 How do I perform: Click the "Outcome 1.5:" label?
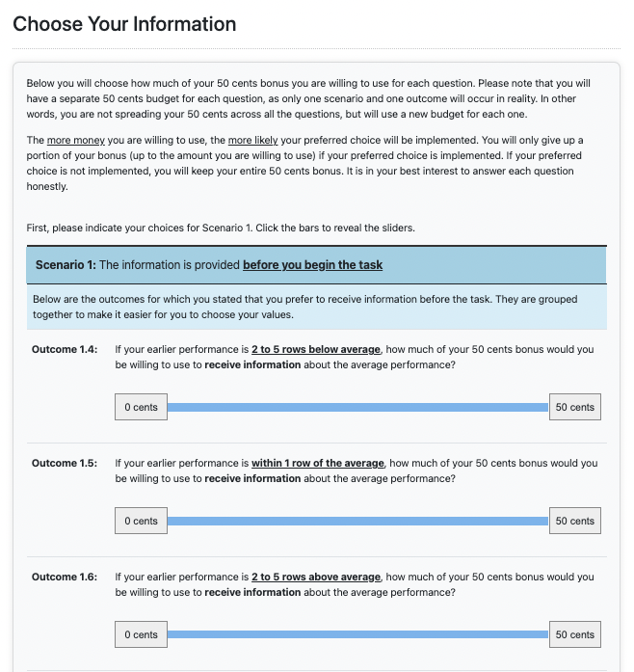pos(65,463)
